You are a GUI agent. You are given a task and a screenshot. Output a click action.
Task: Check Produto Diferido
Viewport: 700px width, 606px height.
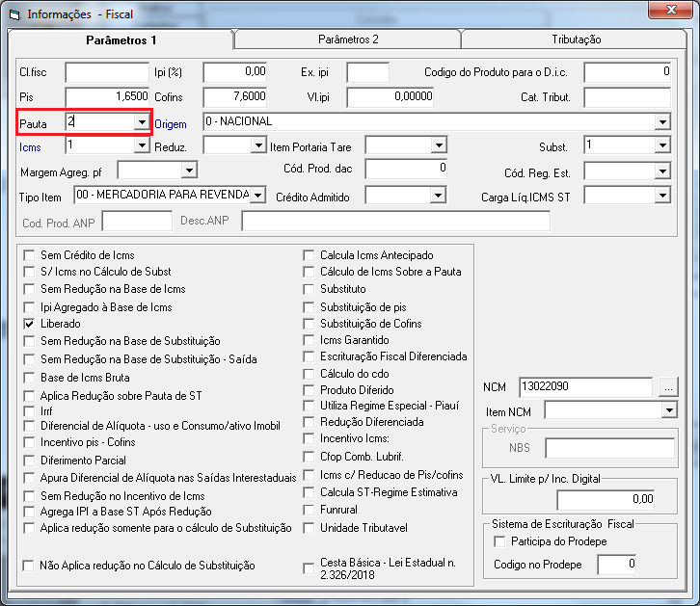pyautogui.click(x=309, y=390)
